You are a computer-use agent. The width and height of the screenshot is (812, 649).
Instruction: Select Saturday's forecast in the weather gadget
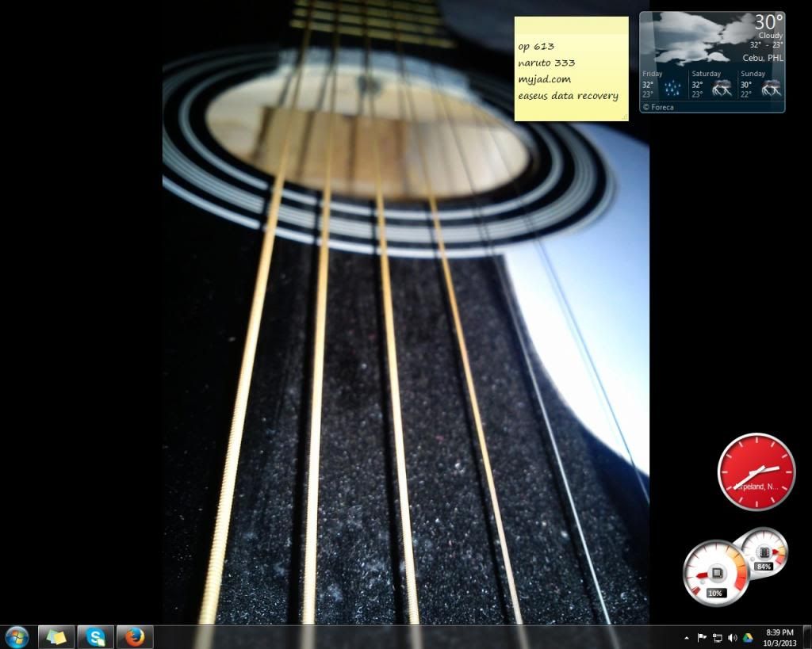pos(711,84)
